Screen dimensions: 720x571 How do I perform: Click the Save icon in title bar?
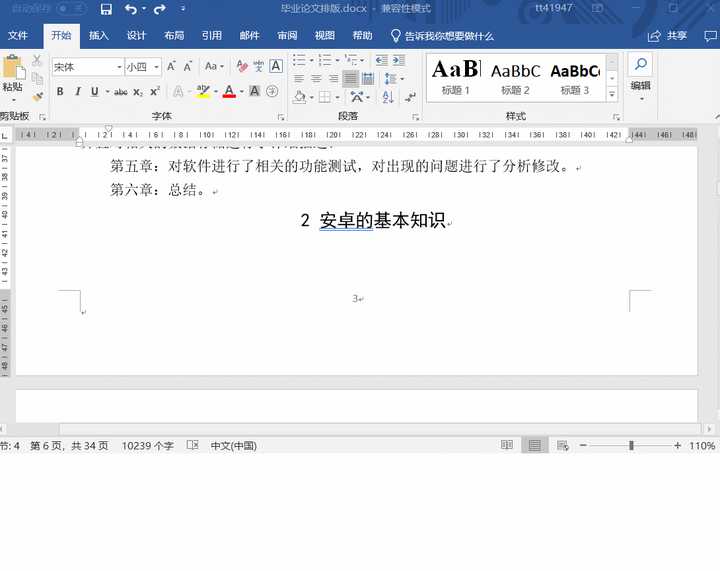106,9
